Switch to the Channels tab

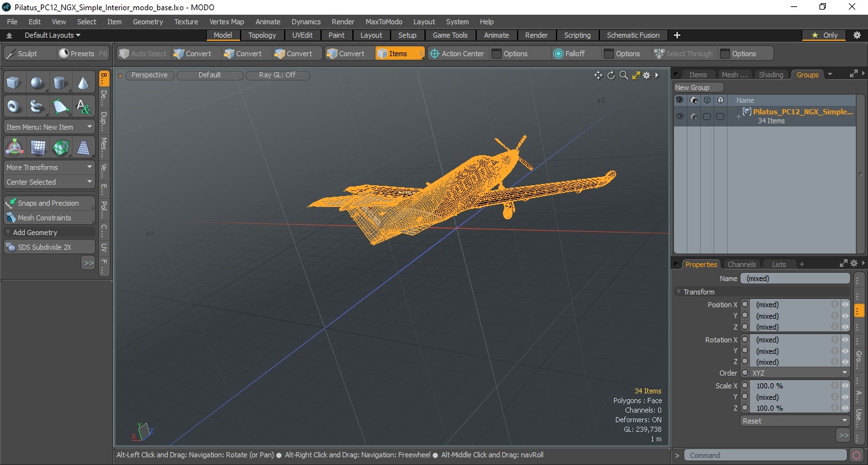(x=742, y=264)
